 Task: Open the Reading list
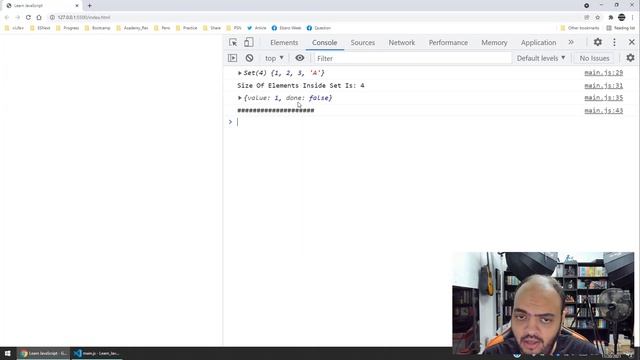pyautogui.click(x=621, y=28)
